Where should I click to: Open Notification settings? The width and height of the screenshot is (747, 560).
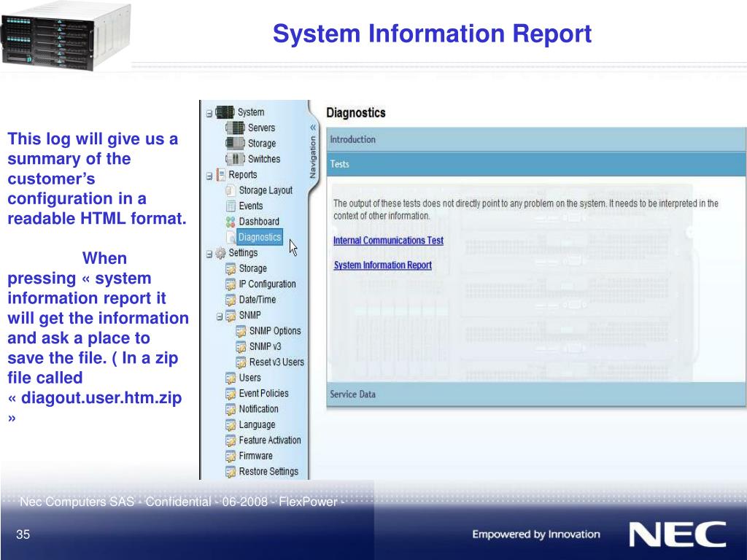(259, 410)
